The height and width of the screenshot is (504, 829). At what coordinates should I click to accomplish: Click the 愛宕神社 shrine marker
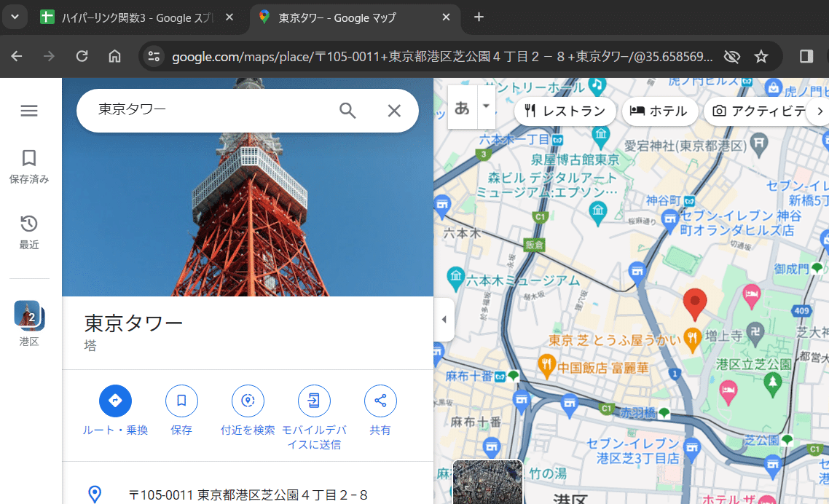[x=759, y=144]
